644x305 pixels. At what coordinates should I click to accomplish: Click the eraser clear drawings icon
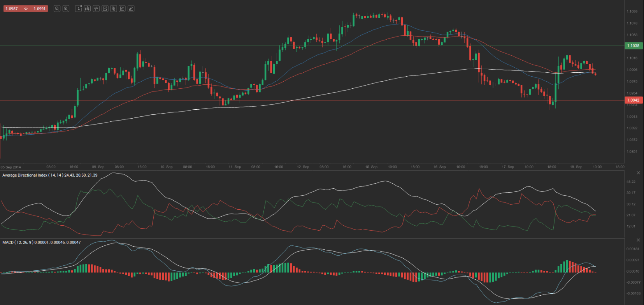131,9
